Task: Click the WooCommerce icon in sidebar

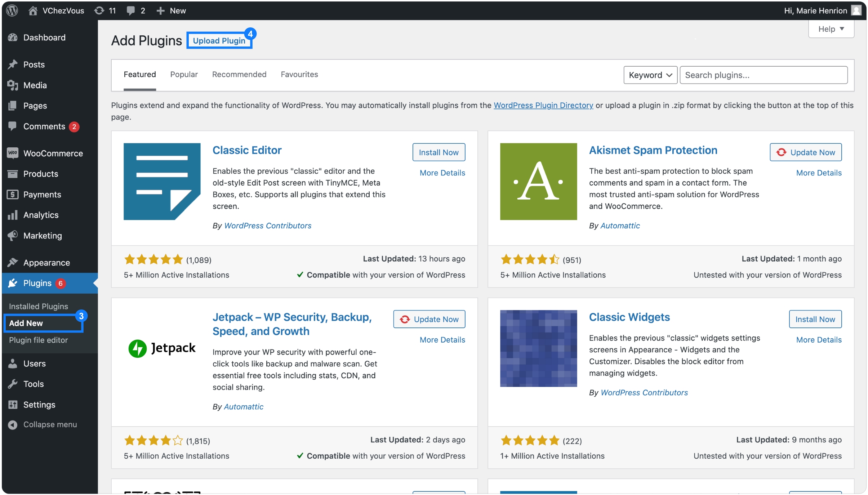Action: tap(13, 153)
